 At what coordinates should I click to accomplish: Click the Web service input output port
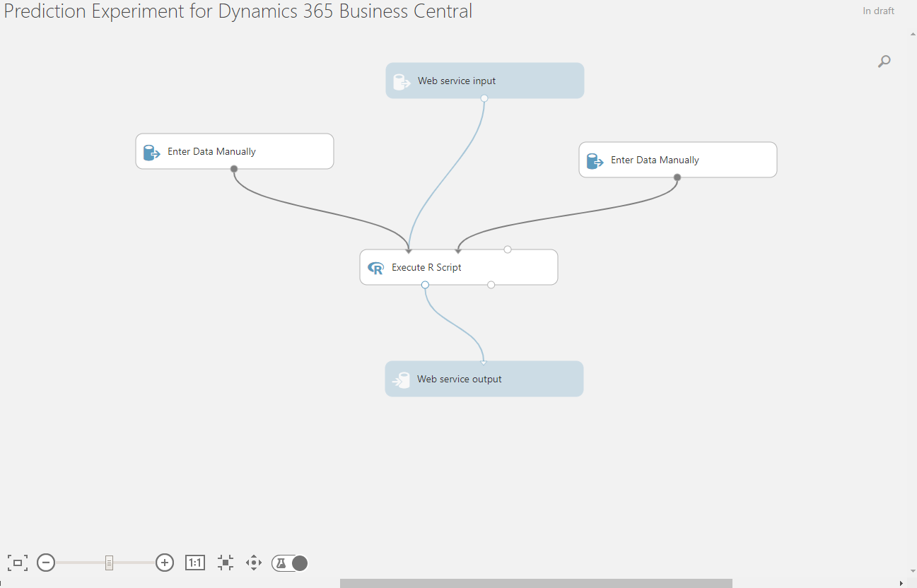pos(484,98)
